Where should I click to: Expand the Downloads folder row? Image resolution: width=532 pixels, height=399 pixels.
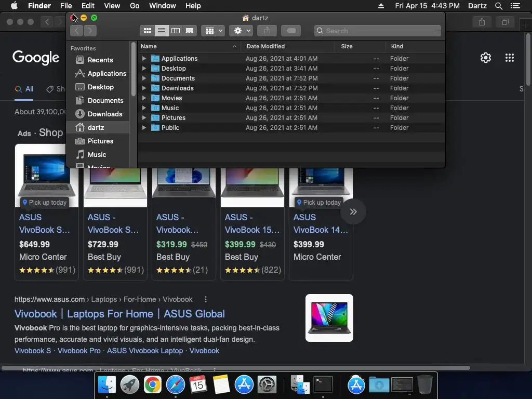click(x=144, y=88)
